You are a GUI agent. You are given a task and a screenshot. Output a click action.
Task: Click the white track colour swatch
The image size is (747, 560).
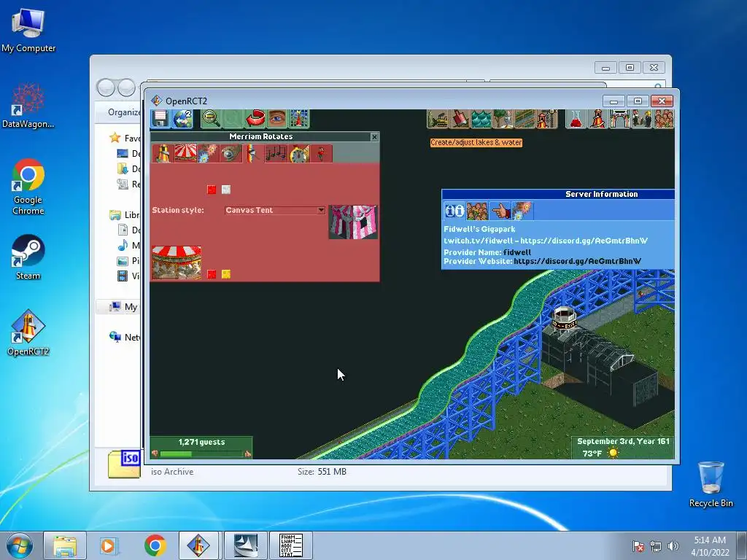(x=226, y=190)
